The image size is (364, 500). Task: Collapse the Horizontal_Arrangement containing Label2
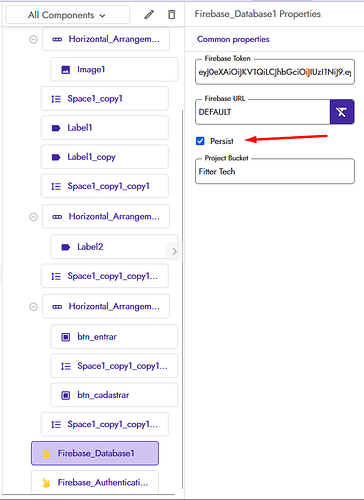(33, 217)
